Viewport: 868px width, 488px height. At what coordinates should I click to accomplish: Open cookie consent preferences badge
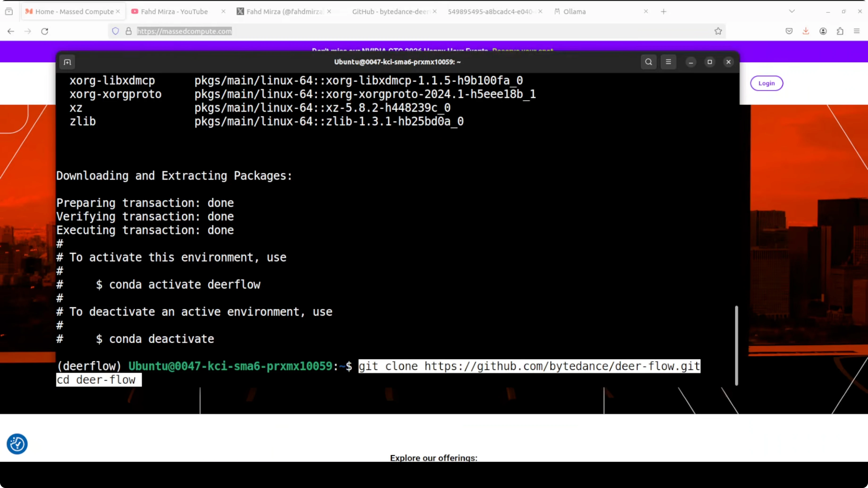[x=17, y=444]
